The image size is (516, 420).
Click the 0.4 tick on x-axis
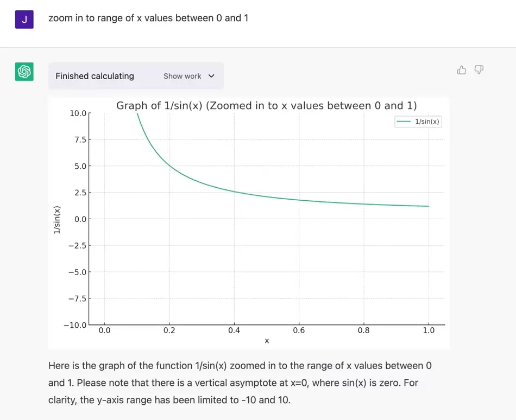(234, 330)
